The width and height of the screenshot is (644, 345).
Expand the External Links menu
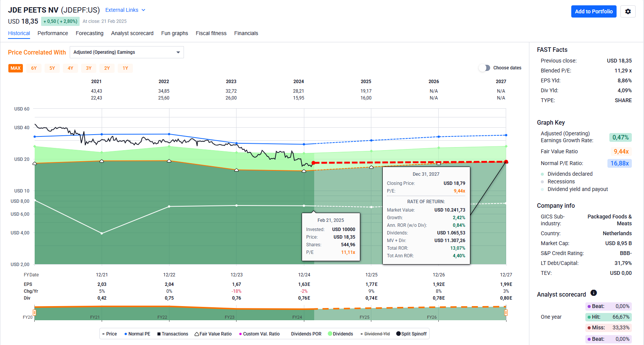click(125, 10)
